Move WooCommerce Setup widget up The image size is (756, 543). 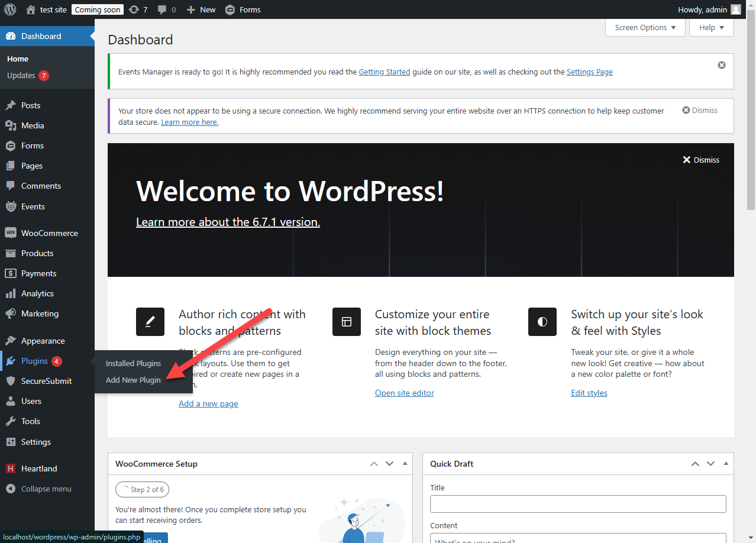pyautogui.click(x=374, y=464)
